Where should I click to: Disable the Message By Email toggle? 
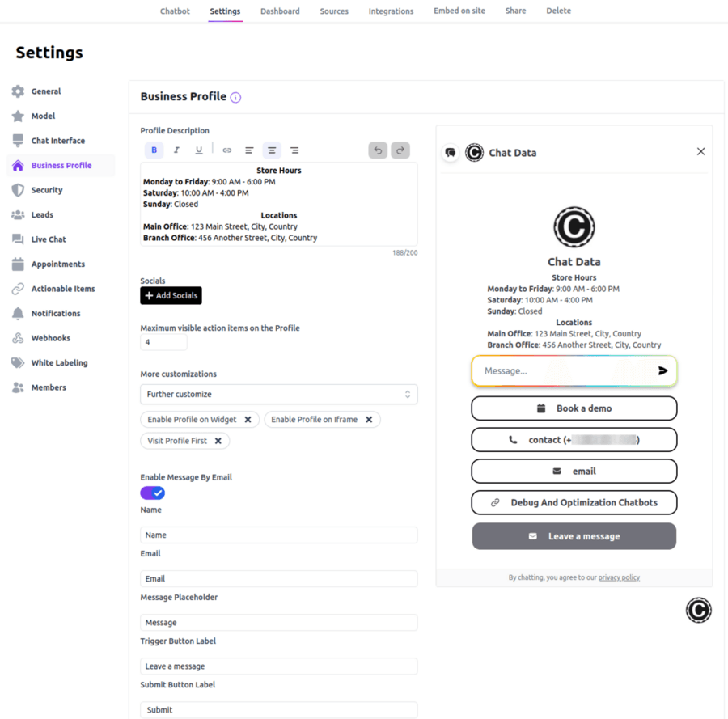click(x=152, y=493)
